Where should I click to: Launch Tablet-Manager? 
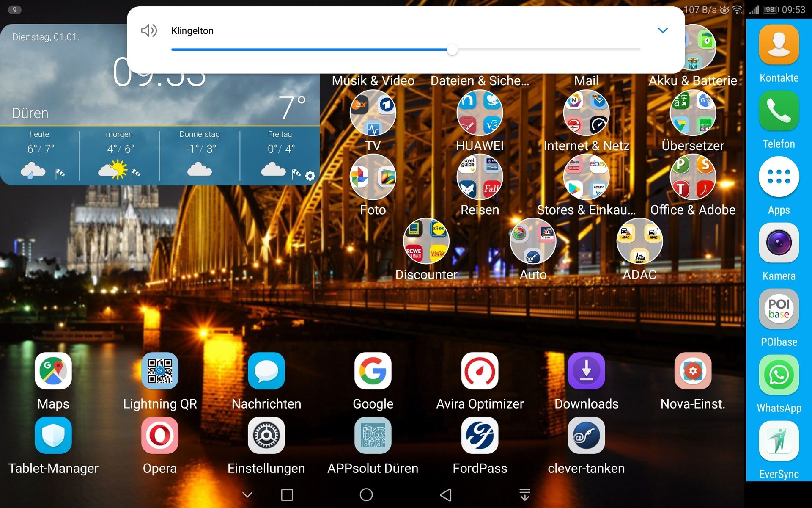(x=53, y=435)
